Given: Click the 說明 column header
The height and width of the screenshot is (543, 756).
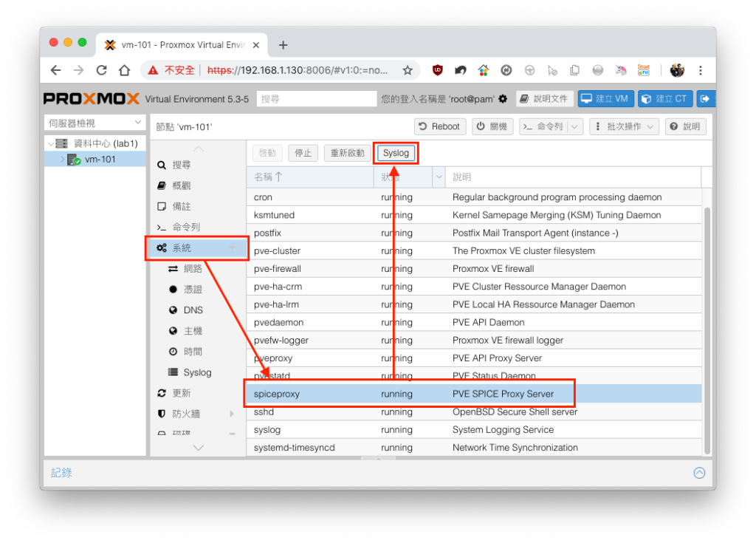Looking at the screenshot, I should (573, 177).
